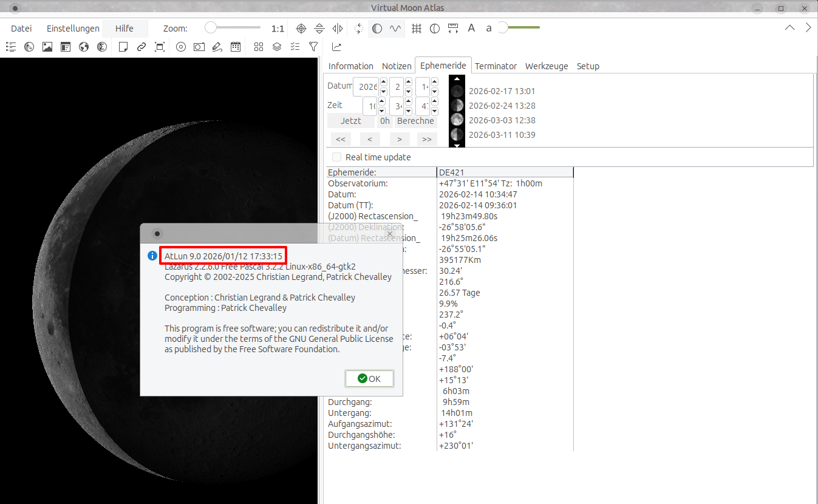Screen dimensions: 818x504
Task: Toggle the moon phase display icon
Action: [x=377, y=29]
